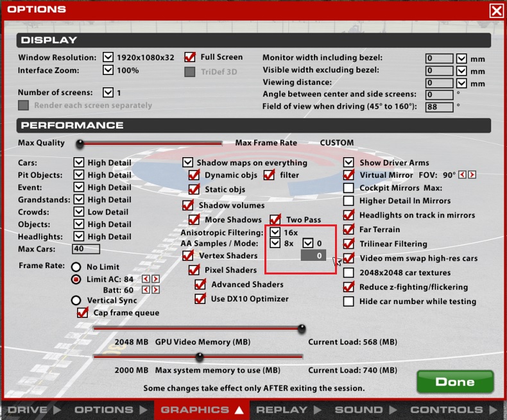Open the Drive tab arrow
Image resolution: width=507 pixels, height=420 pixels.
click(56, 410)
